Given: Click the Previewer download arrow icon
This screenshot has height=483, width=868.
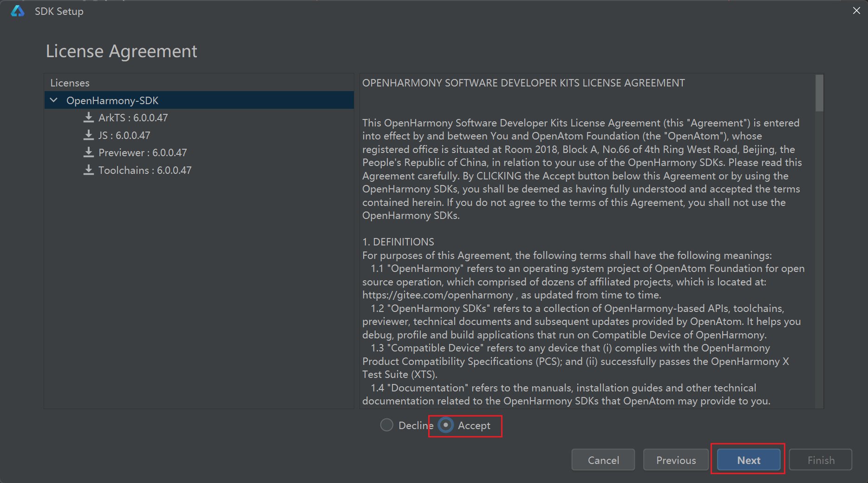Looking at the screenshot, I should (x=88, y=152).
